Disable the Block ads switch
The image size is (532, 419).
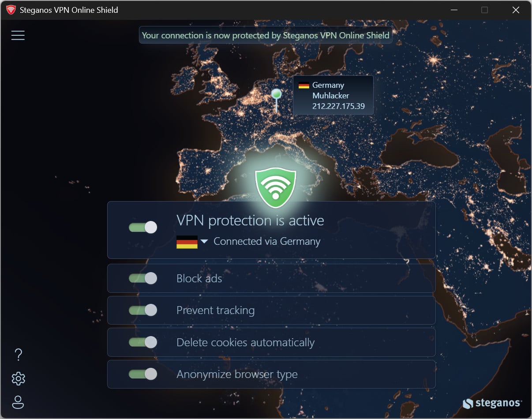143,278
